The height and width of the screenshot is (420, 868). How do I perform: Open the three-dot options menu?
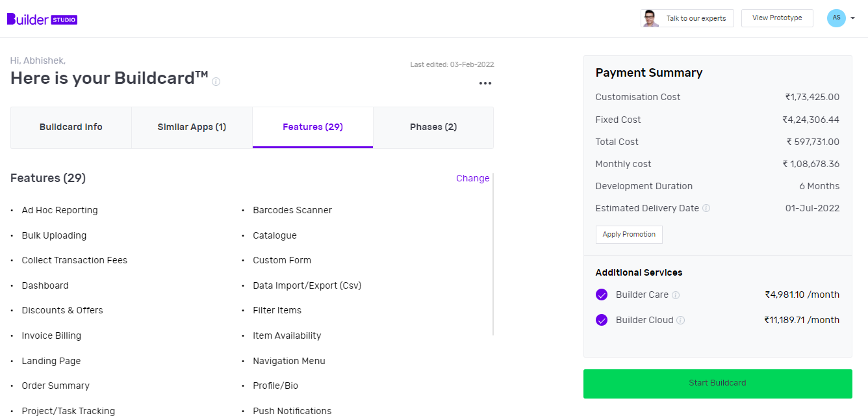coord(485,82)
